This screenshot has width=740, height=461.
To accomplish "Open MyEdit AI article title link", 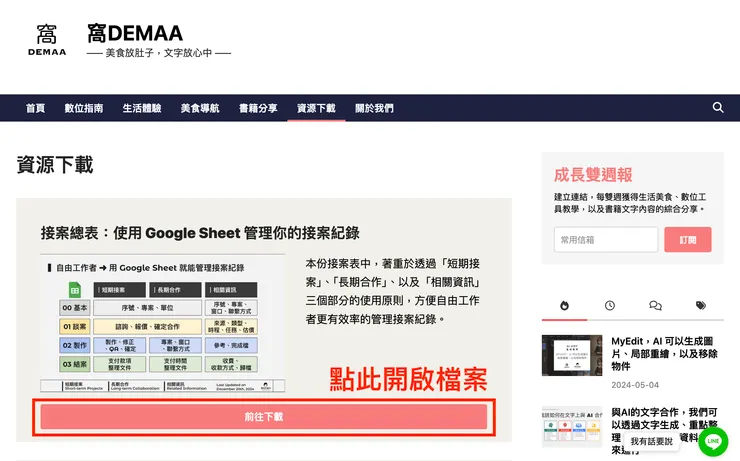I will pos(664,353).
